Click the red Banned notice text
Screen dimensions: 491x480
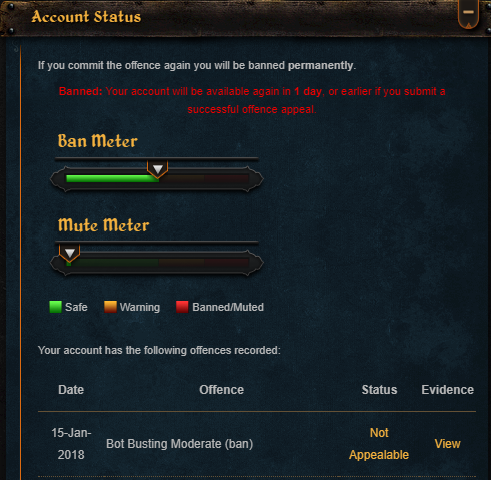252,100
